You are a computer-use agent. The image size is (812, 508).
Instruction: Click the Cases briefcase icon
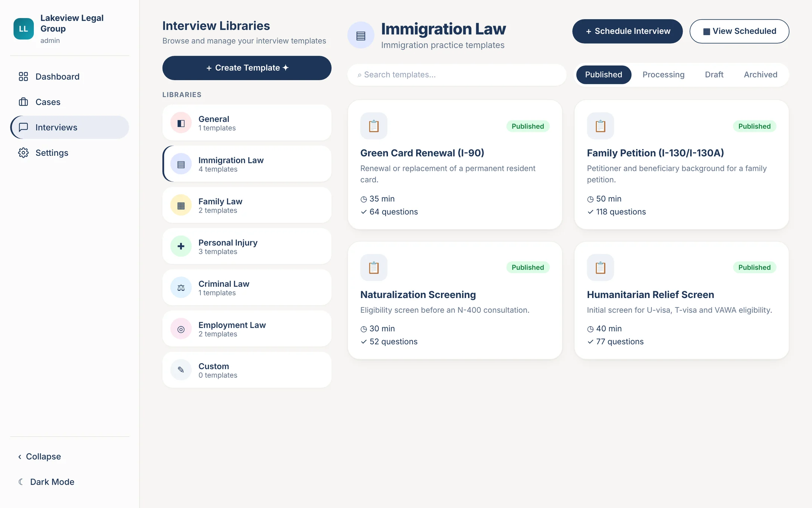click(x=23, y=102)
